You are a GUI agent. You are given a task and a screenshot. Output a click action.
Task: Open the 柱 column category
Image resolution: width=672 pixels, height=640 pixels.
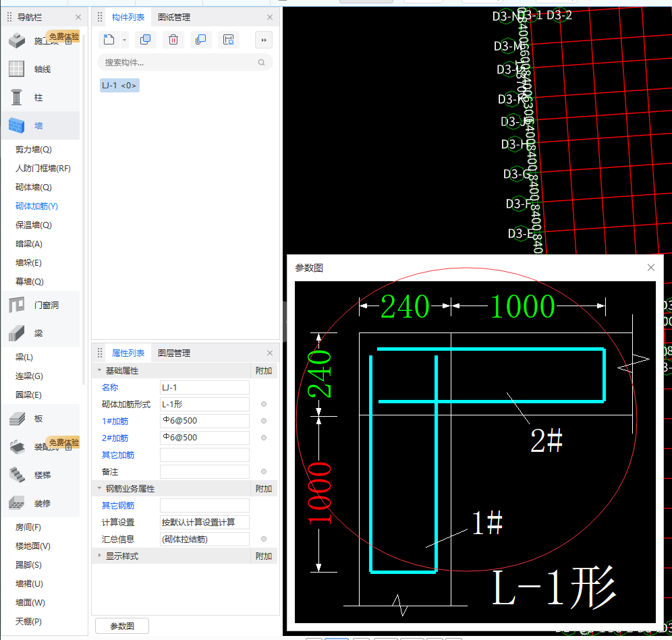pyautogui.click(x=40, y=97)
